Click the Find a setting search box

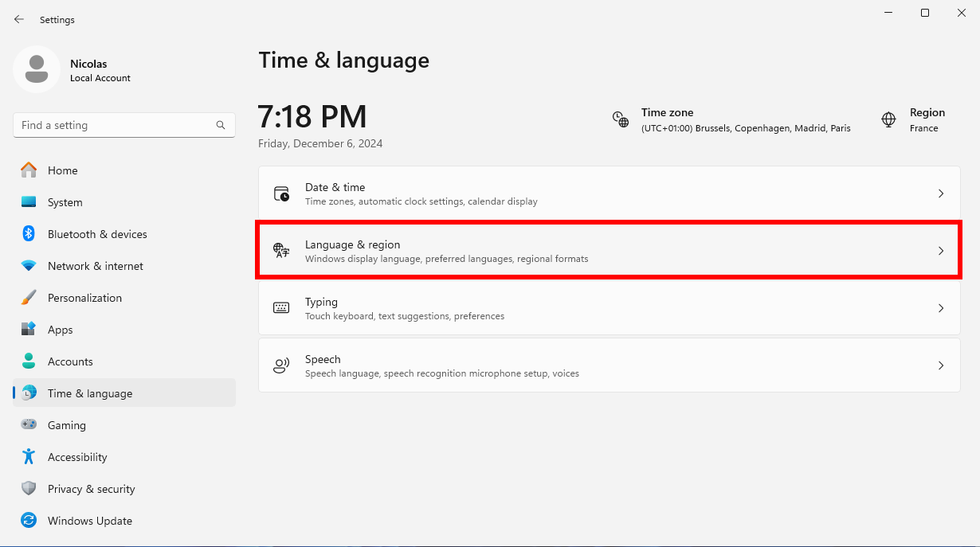point(124,125)
